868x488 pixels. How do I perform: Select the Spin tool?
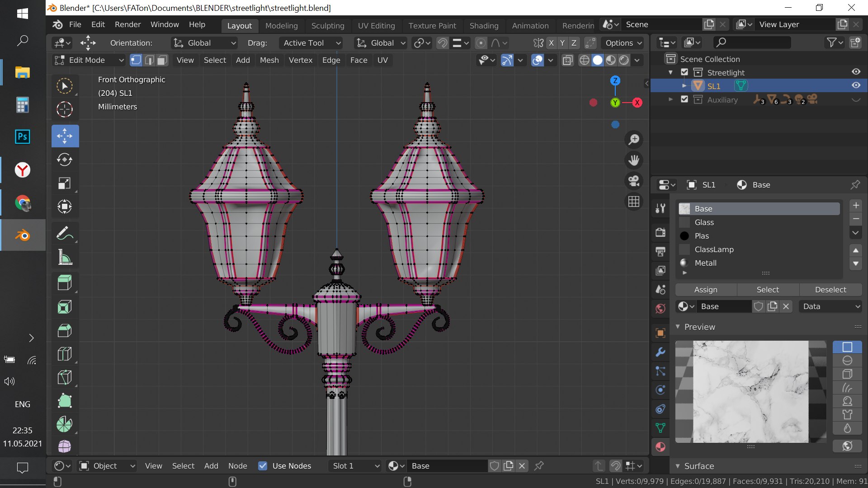[x=65, y=424]
